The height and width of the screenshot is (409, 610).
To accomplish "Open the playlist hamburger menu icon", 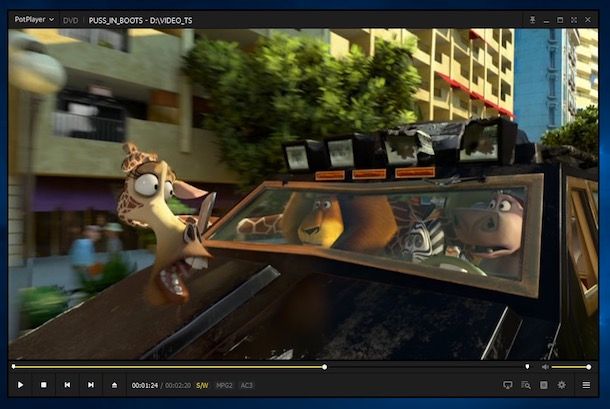I will 586,385.
